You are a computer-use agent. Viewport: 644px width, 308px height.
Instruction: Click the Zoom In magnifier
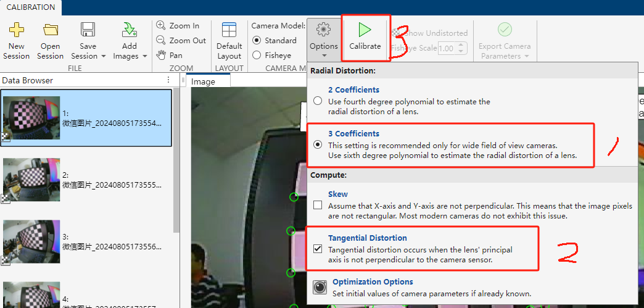point(161,25)
